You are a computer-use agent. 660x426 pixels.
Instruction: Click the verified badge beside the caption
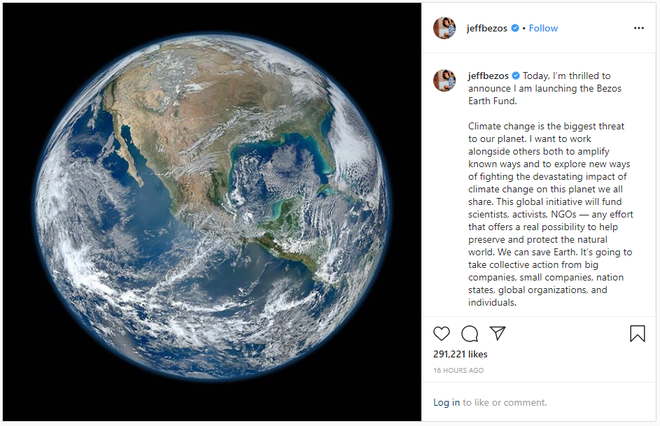[x=516, y=76]
